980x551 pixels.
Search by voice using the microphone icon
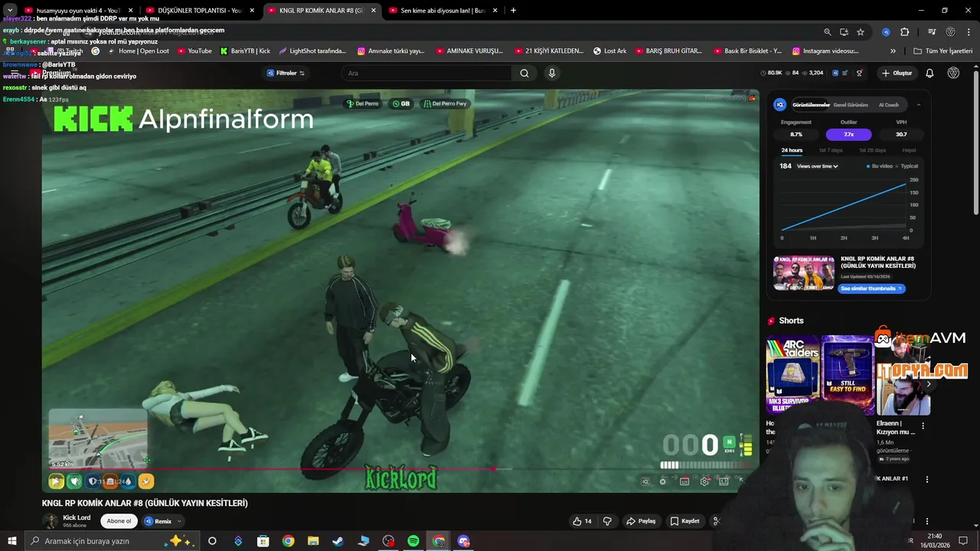click(x=551, y=73)
